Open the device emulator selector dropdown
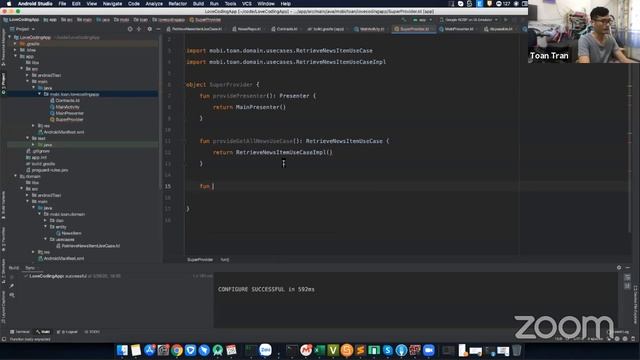 [x=469, y=20]
